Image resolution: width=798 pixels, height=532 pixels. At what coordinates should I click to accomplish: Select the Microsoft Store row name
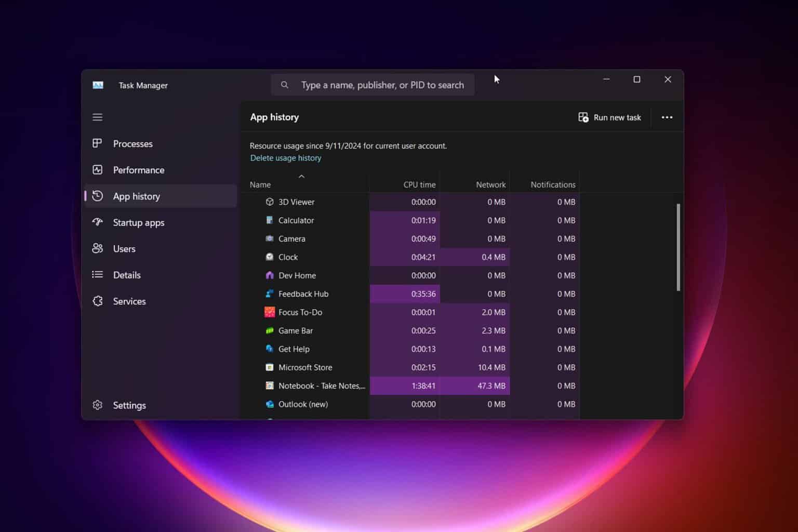[305, 367]
